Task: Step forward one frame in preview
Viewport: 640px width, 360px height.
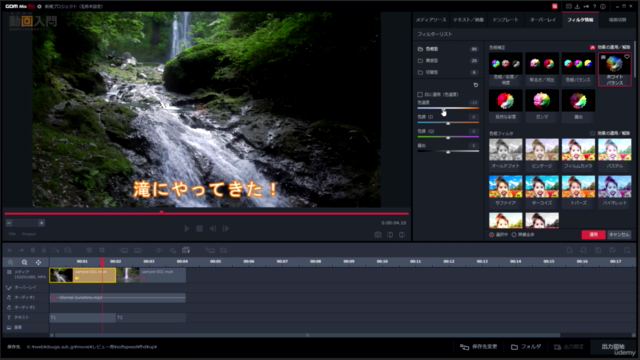Action: [226, 229]
